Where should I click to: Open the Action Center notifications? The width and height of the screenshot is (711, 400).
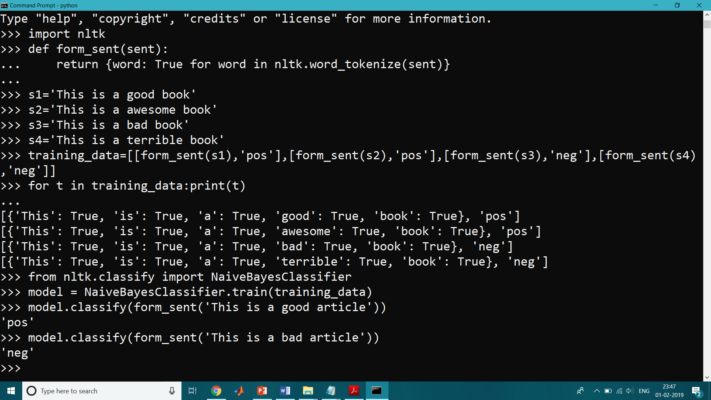(x=698, y=391)
